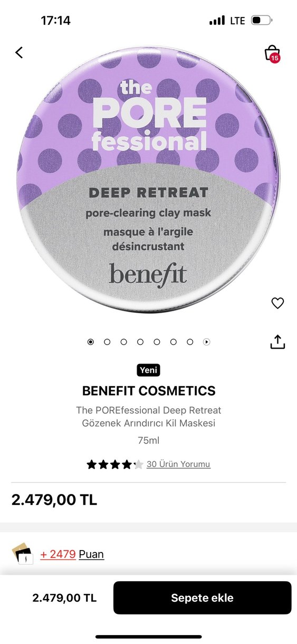The height and width of the screenshot is (644, 297).
Task: Share the product using the share icon
Action: click(277, 342)
